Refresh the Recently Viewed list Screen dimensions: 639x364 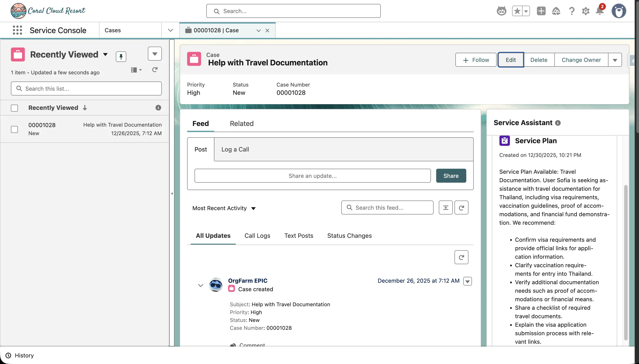coord(155,70)
